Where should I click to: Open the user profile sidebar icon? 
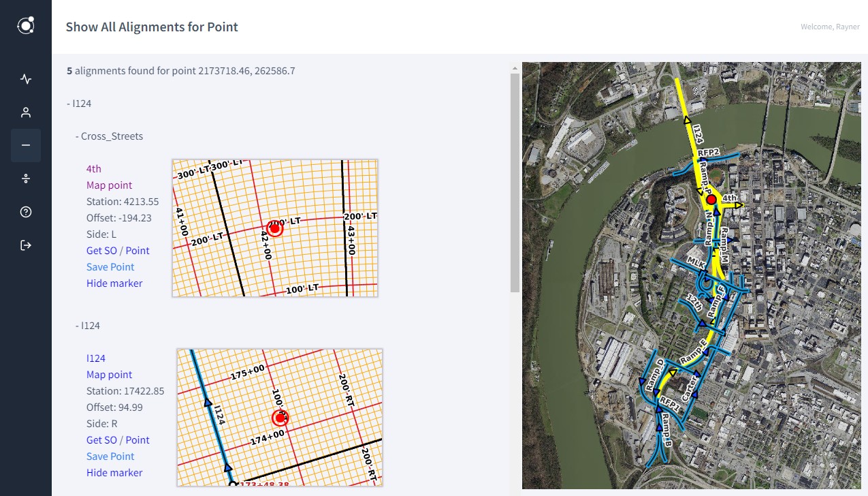click(26, 112)
